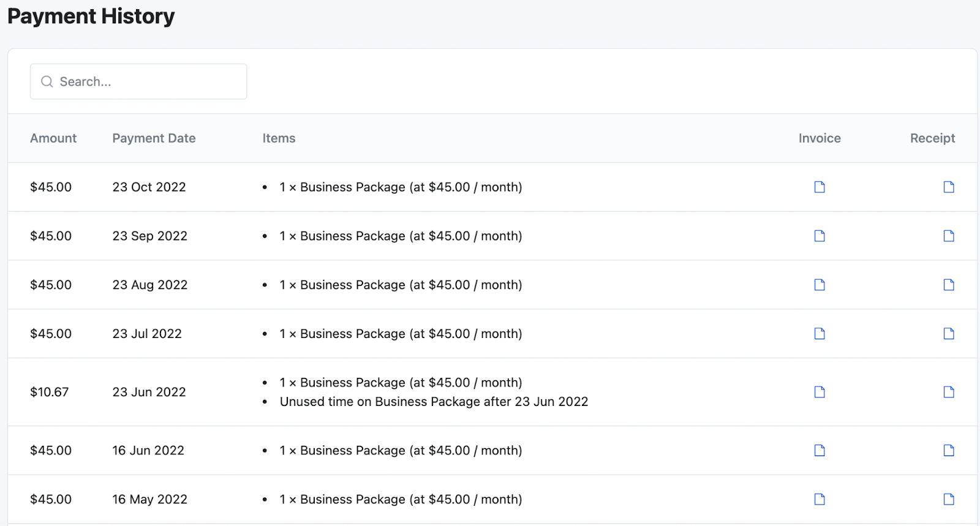The image size is (980, 526).
Task: View receipt for 23 Sep 2022 payment
Action: tap(949, 236)
